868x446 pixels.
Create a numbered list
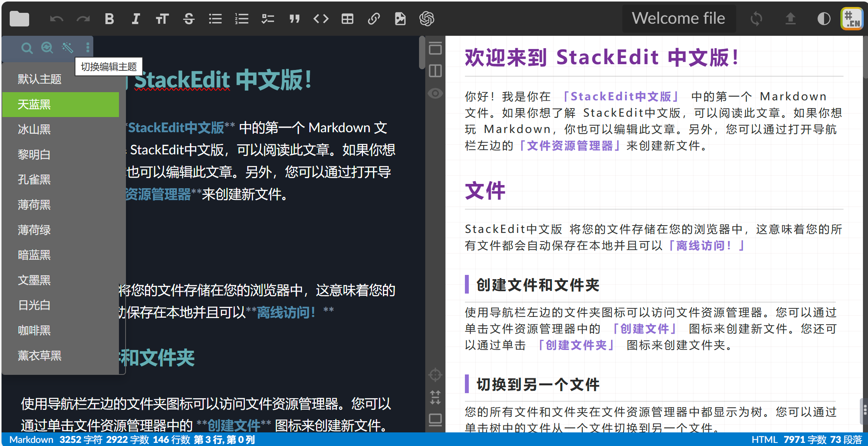pyautogui.click(x=241, y=18)
